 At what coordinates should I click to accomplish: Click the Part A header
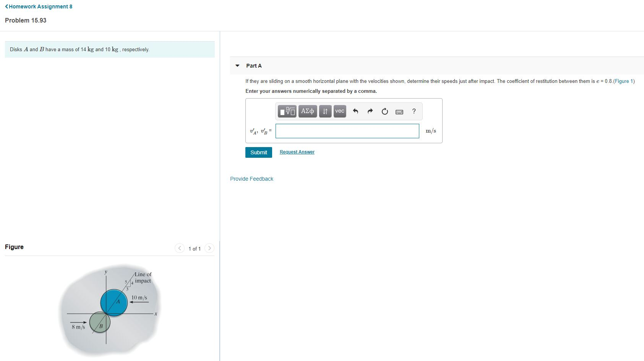pyautogui.click(x=253, y=65)
